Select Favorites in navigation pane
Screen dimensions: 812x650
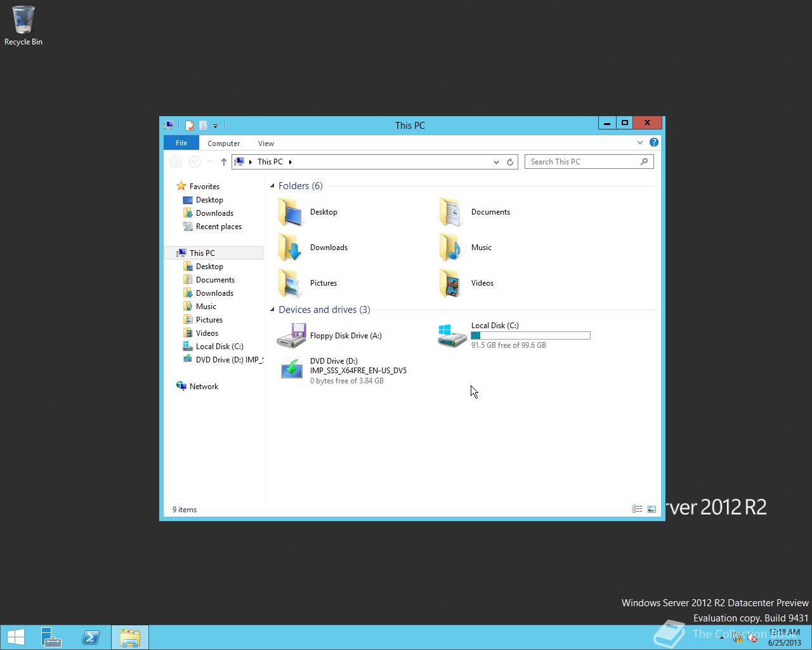pos(199,186)
